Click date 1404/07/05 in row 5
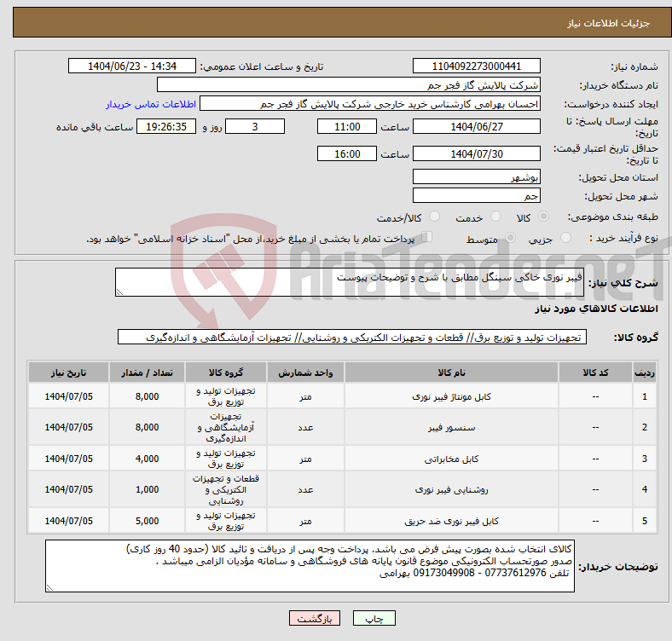Image resolution: width=672 pixels, height=641 pixels. click(68, 521)
